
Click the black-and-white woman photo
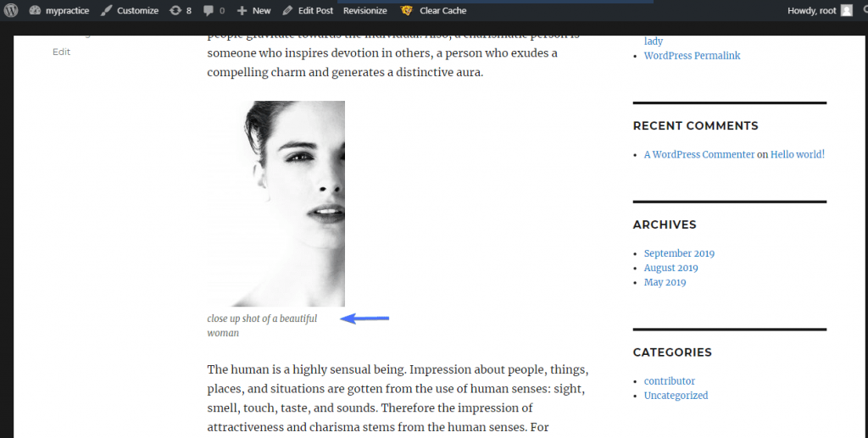pyautogui.click(x=276, y=204)
